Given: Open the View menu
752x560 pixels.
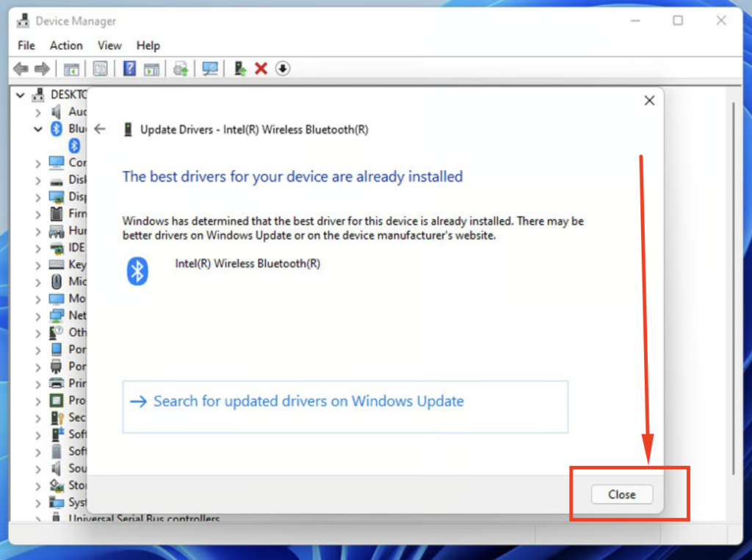Looking at the screenshot, I should tap(109, 46).
